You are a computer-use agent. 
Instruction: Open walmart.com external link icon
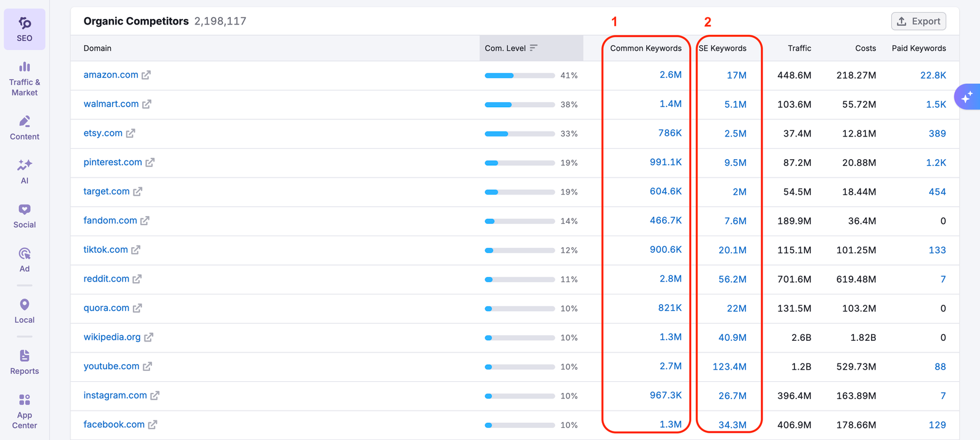coord(146,105)
